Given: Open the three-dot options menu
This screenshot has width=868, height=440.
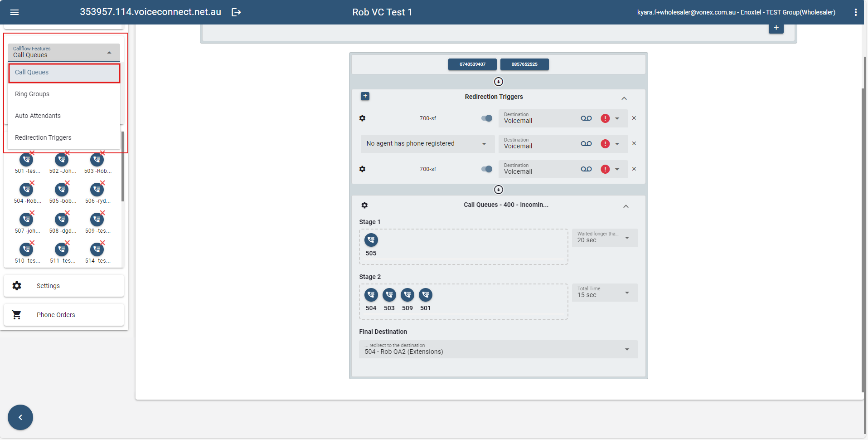Looking at the screenshot, I should pos(855,12).
